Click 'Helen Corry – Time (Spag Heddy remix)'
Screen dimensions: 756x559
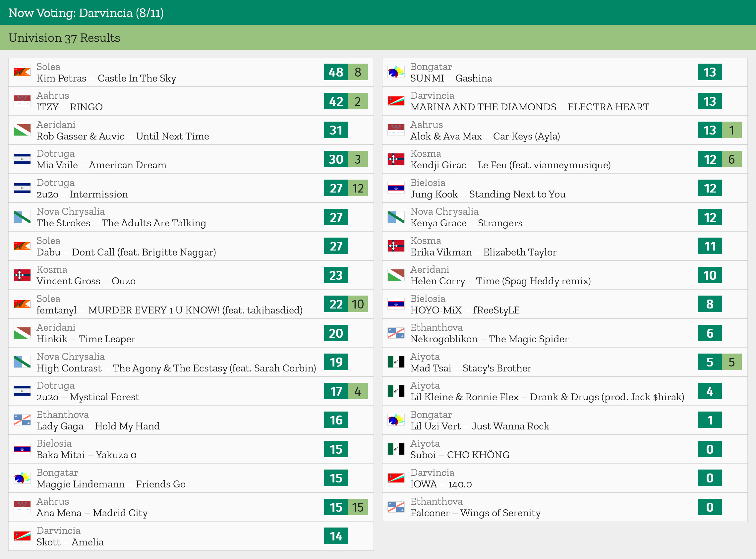pos(500,281)
